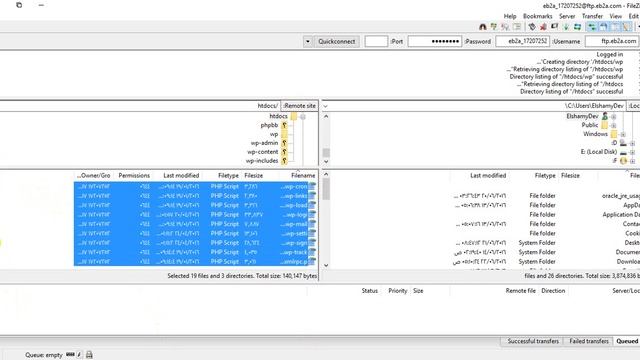This screenshot has height=360, width=640.
Task: Toggle the transfer queue display
Action: (591, 27)
